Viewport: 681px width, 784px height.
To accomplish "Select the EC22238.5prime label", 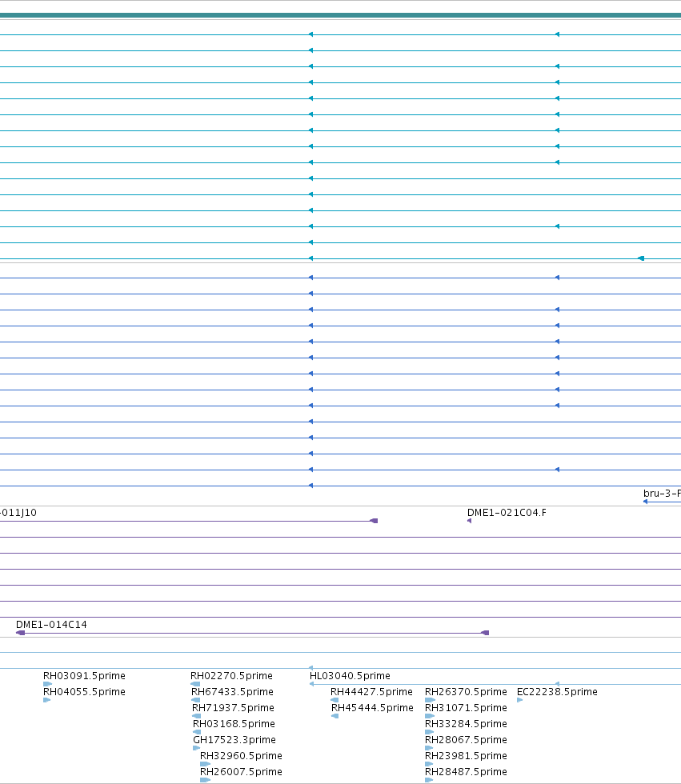I will [x=557, y=691].
